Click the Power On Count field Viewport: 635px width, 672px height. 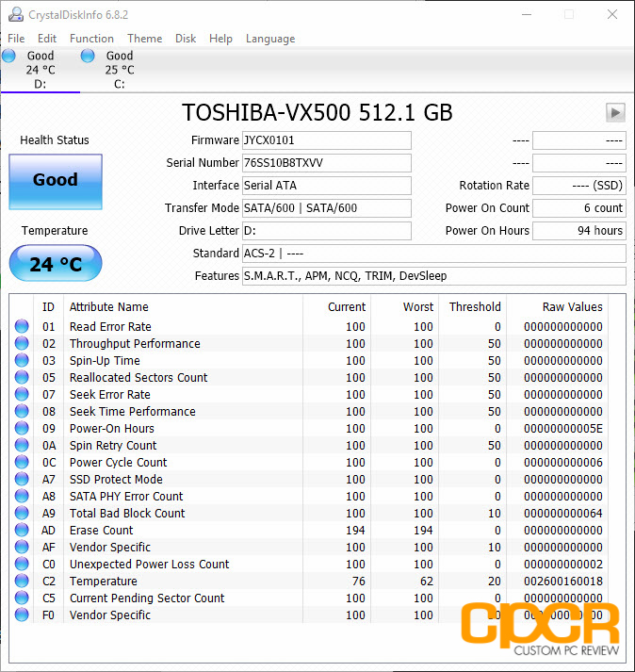[578, 208]
